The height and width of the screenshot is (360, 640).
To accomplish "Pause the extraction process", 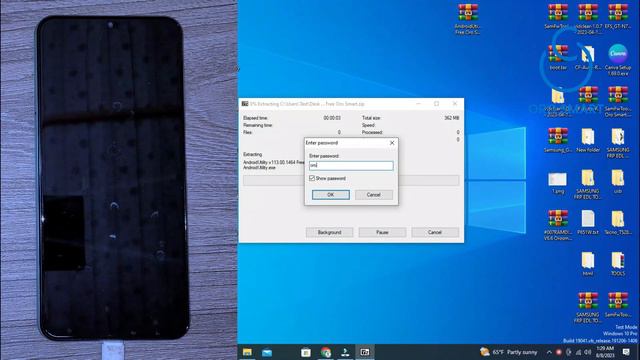I will [382, 232].
